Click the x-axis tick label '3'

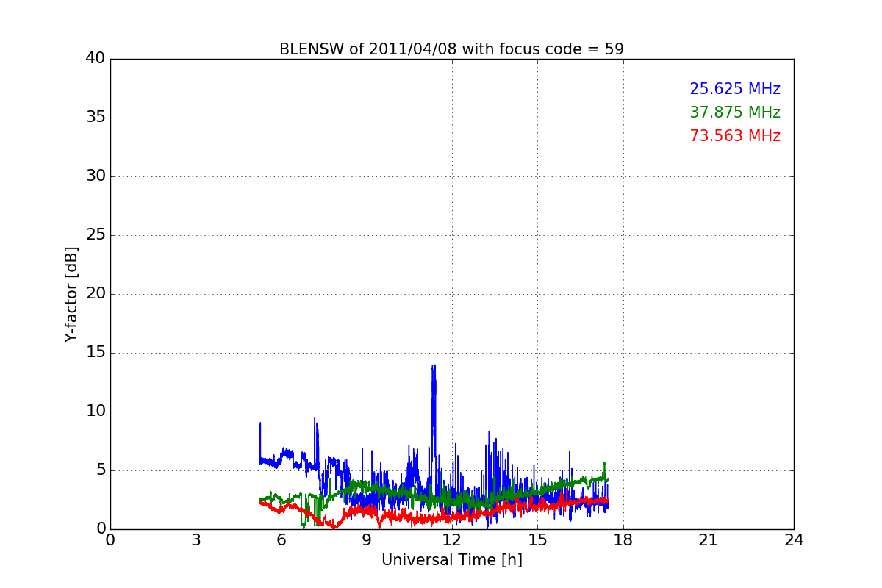pyautogui.click(x=196, y=539)
